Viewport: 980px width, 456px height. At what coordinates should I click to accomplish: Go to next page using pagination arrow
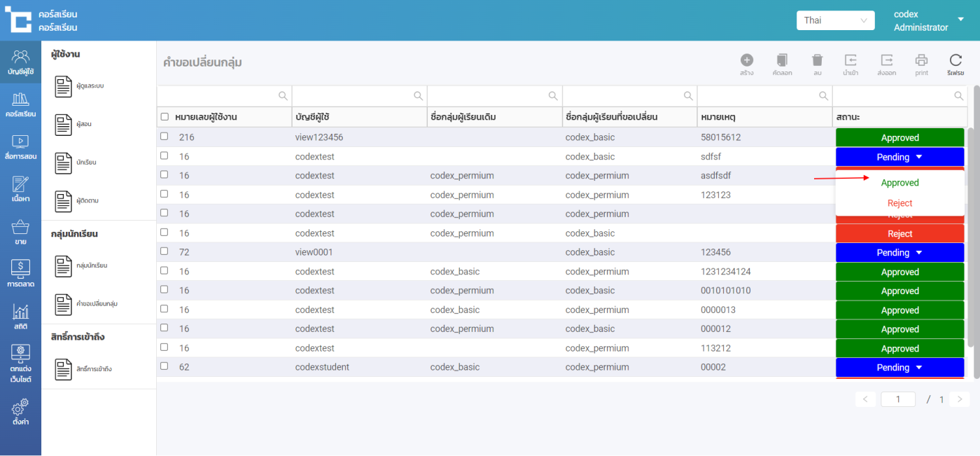pos(959,399)
